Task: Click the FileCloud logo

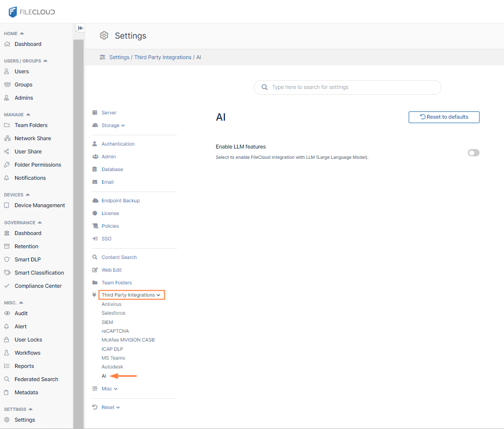Action: click(32, 12)
